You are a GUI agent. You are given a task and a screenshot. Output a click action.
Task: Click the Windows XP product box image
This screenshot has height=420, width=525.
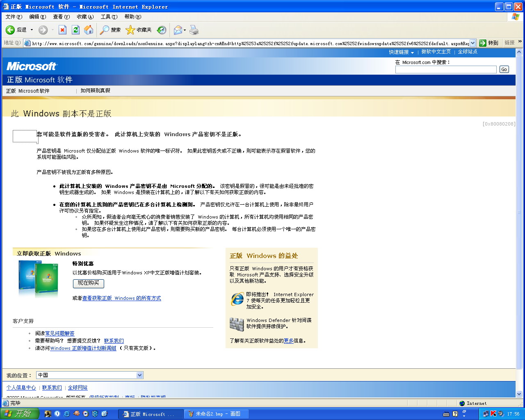(x=39, y=278)
